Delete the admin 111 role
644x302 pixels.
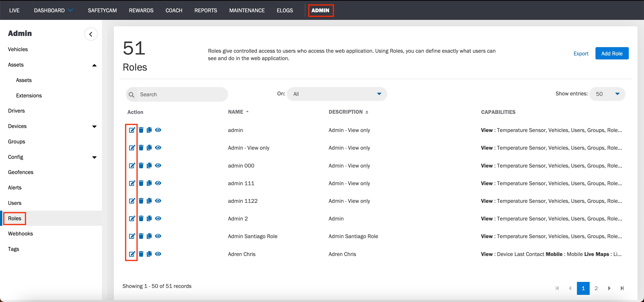pyautogui.click(x=141, y=183)
